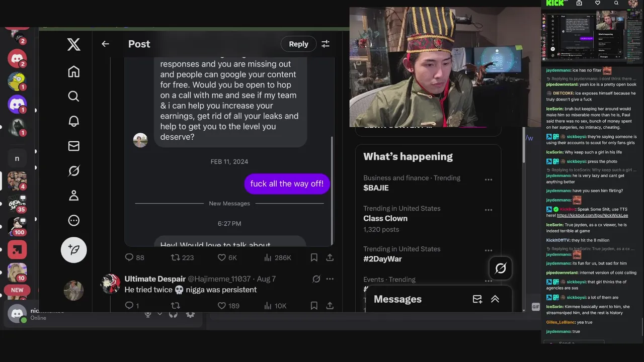The width and height of the screenshot is (644, 362).
Task: Toggle Discord deafen headphones
Action: (174, 314)
